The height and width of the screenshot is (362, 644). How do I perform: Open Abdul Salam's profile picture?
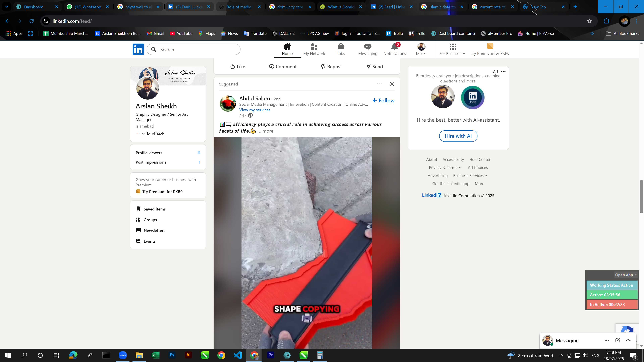tap(228, 103)
